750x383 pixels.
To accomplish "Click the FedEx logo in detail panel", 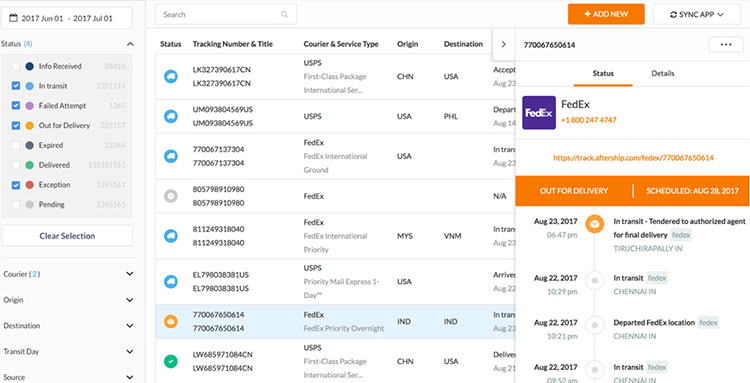I will point(539,113).
